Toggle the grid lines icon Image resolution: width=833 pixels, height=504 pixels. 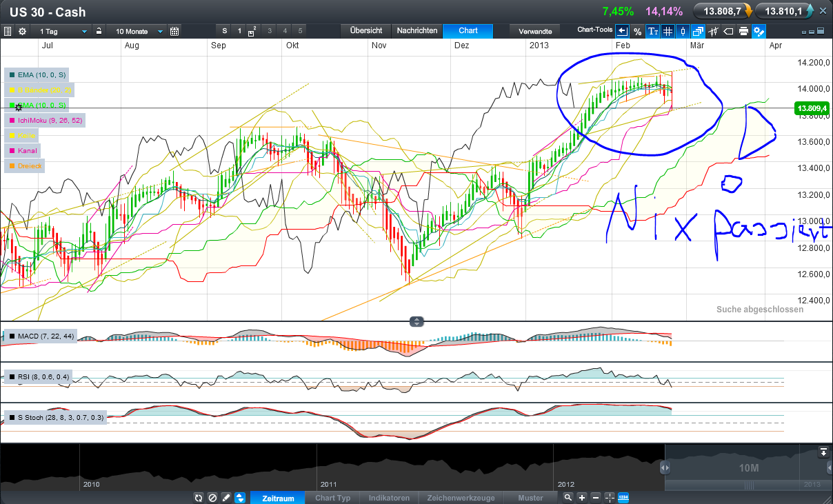[x=668, y=31]
